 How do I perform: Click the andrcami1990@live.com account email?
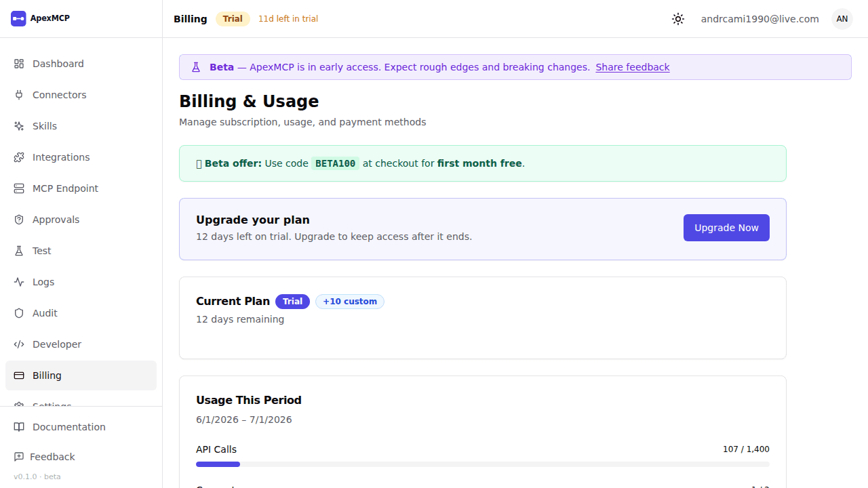point(760,19)
